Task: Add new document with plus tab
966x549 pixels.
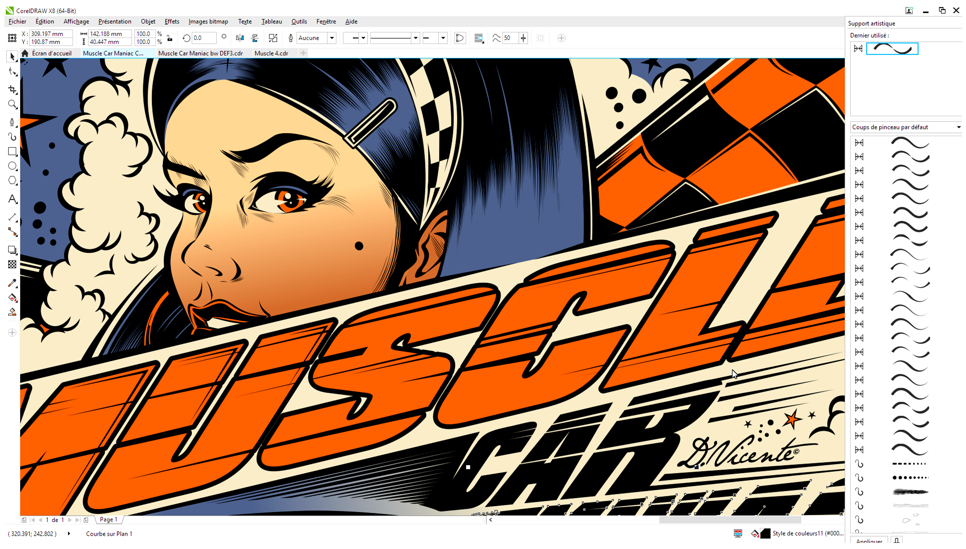Action: pyautogui.click(x=302, y=53)
